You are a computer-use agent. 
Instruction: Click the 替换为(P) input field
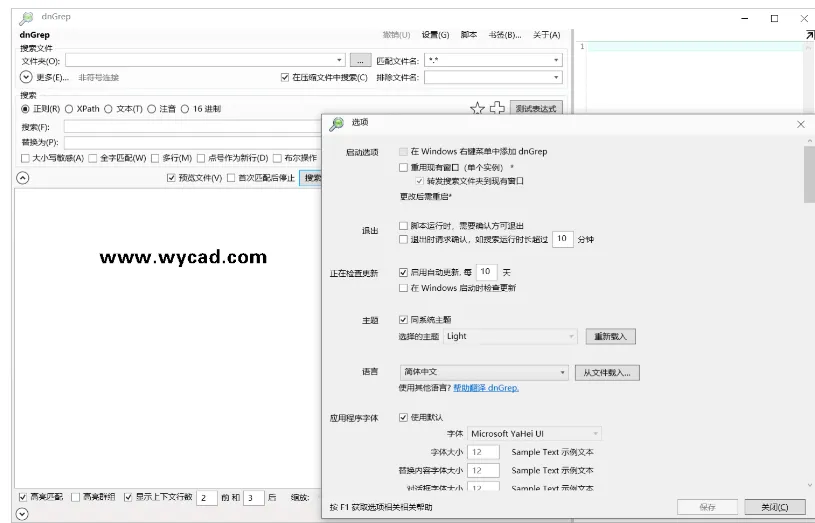click(192, 142)
